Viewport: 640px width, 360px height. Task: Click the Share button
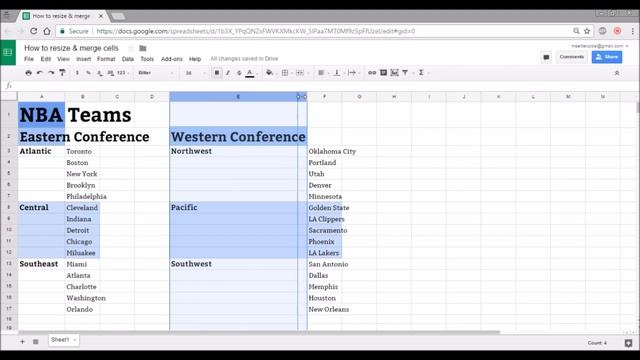607,57
